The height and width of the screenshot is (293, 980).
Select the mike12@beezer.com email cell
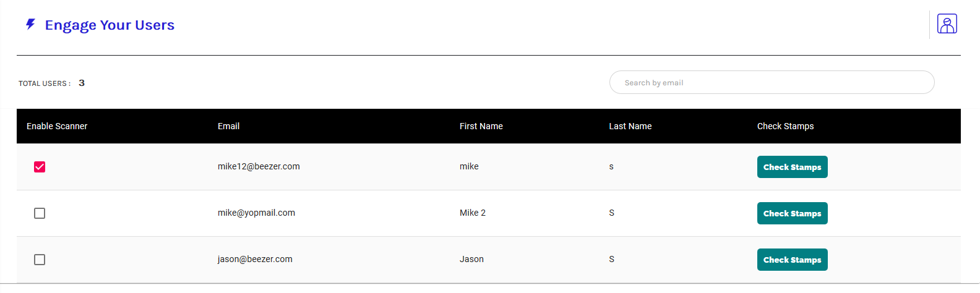click(x=259, y=166)
